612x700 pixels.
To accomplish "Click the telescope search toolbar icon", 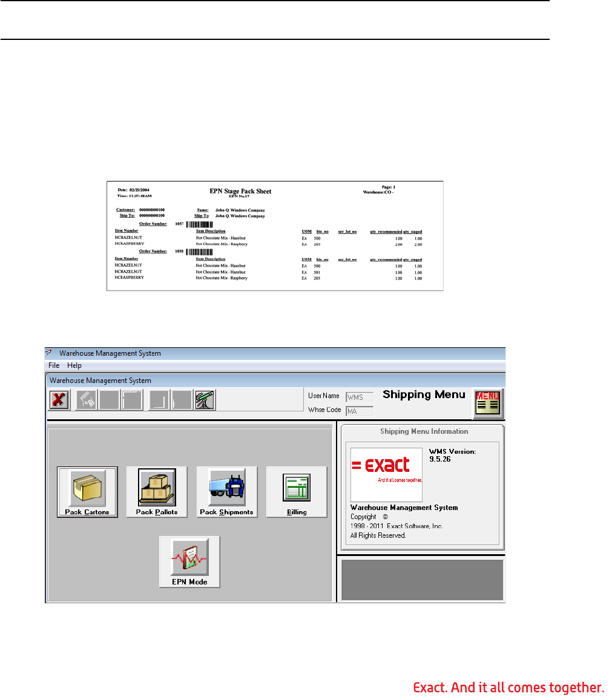I will point(205,399).
